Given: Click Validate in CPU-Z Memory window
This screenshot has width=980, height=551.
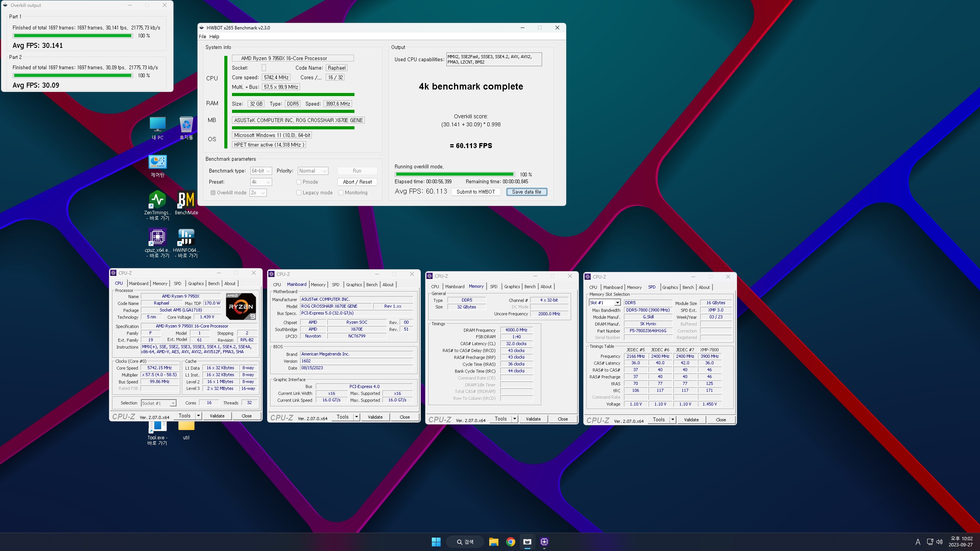Looking at the screenshot, I should click(x=533, y=419).
